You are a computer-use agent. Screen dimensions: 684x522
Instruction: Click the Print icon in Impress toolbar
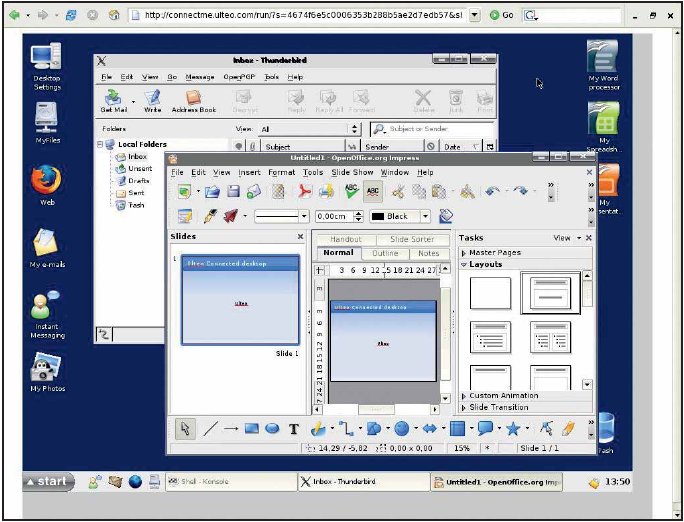point(326,192)
